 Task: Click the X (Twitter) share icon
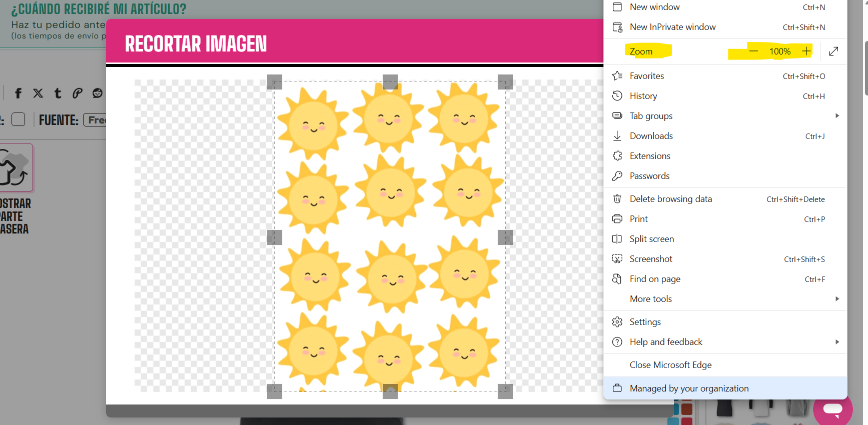[38, 93]
